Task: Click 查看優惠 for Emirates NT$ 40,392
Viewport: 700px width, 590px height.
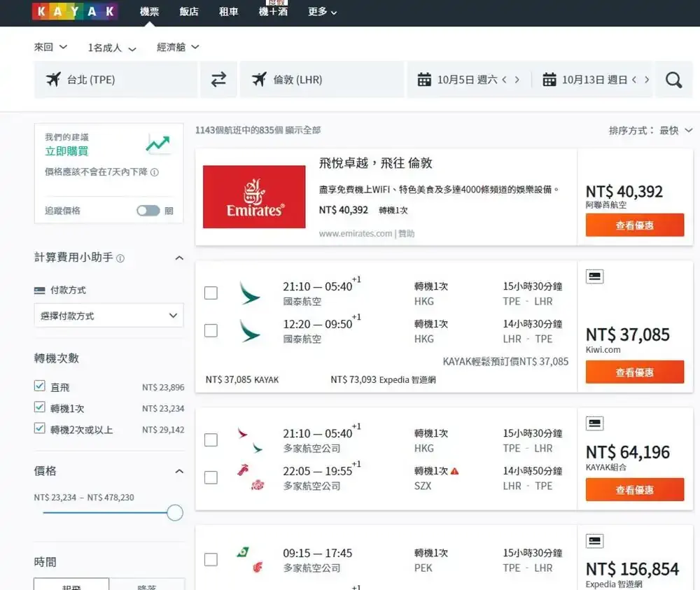Action: click(x=635, y=225)
